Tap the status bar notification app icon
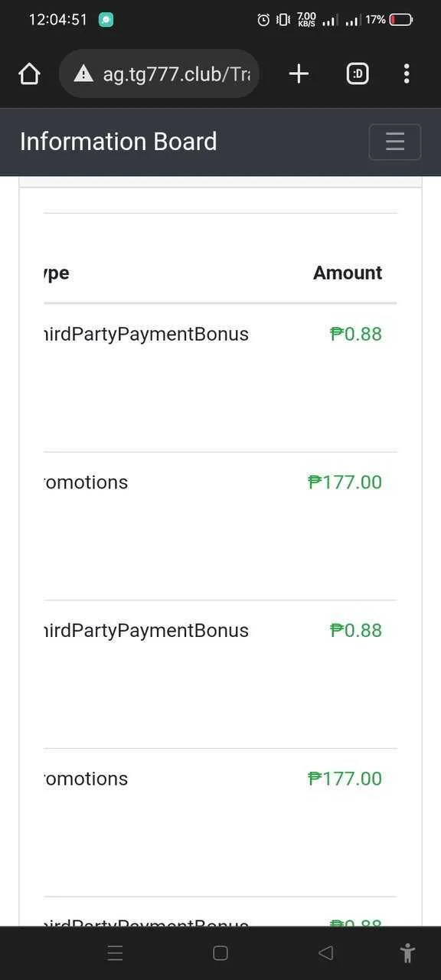441x980 pixels. tap(106, 20)
